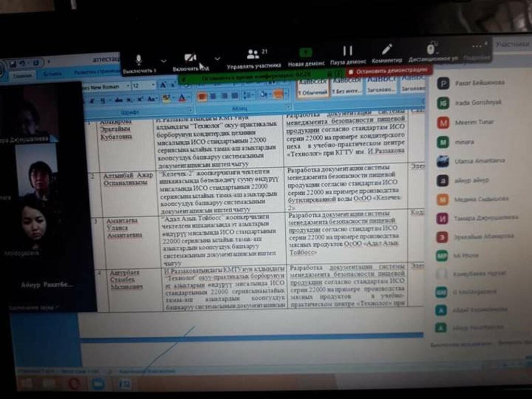The height and width of the screenshot is (399, 532).
Task: Turn on the camera in the Zoom toolbar
Action: [x=190, y=62]
